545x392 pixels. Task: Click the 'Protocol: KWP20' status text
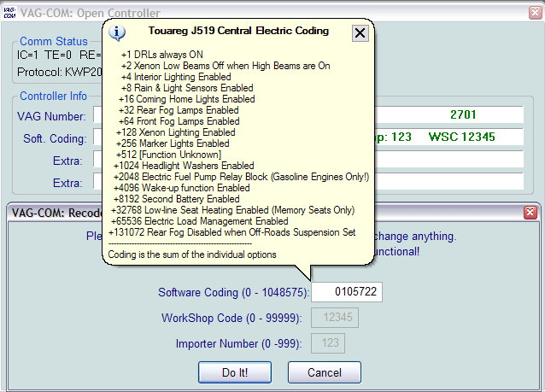[x=60, y=72]
